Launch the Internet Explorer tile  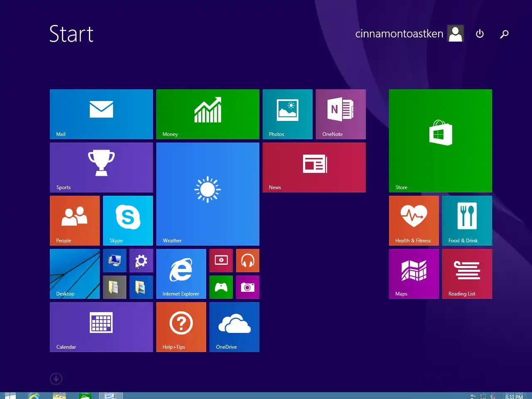coord(181,274)
